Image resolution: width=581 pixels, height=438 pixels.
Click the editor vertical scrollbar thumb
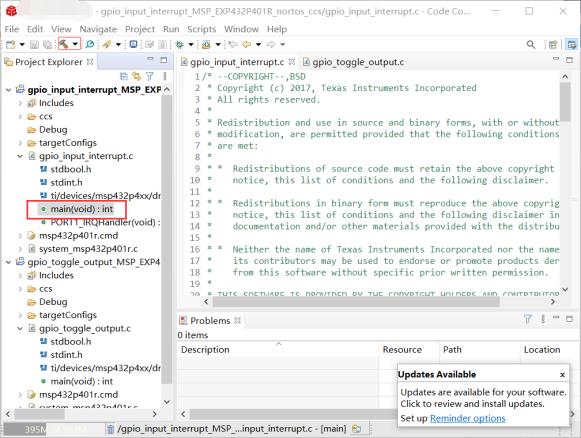(x=565, y=102)
